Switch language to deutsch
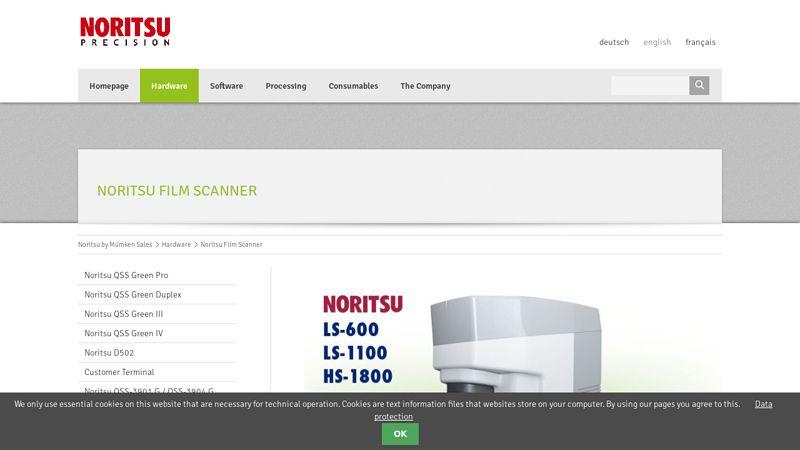This screenshot has height=450, width=800. (x=614, y=42)
